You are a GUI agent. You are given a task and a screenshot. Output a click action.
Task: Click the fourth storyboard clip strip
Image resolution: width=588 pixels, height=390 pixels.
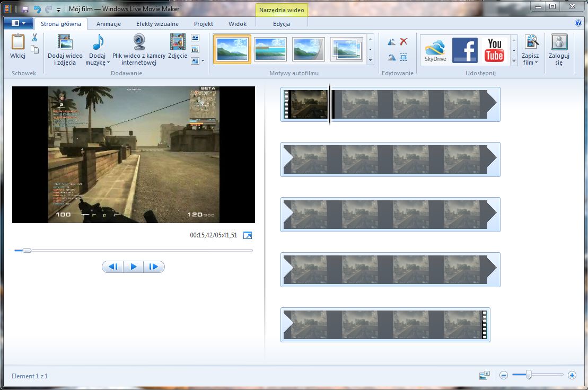[x=390, y=270]
